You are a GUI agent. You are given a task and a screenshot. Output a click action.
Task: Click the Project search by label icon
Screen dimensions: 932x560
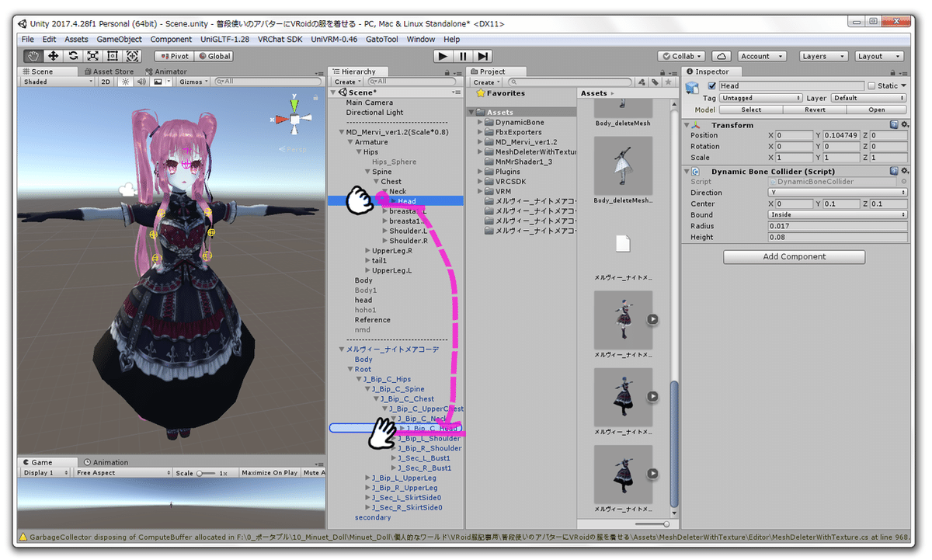[655, 82]
